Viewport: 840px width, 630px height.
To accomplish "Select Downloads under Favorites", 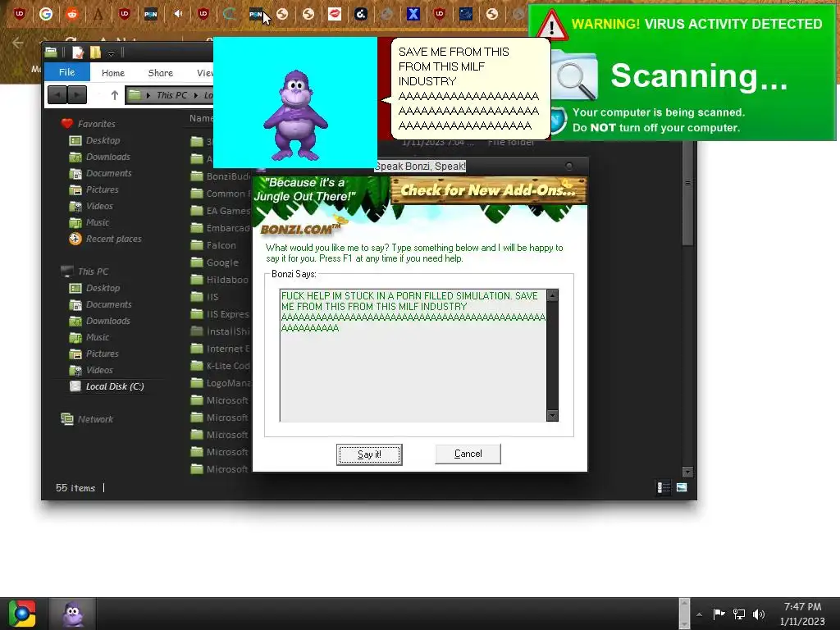I will (x=107, y=157).
